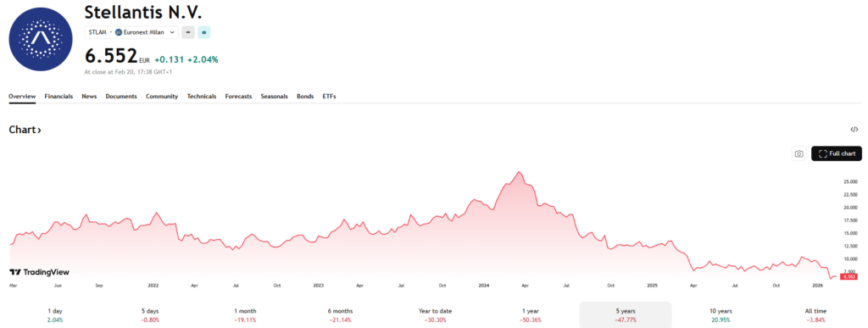Click the embed code icon
The width and height of the screenshot is (868, 328).
pyautogui.click(x=854, y=130)
